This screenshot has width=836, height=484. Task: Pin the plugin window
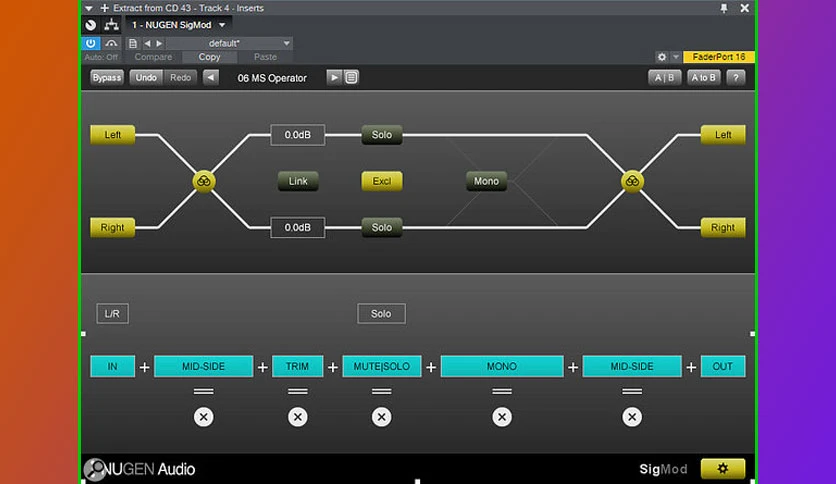click(x=724, y=8)
